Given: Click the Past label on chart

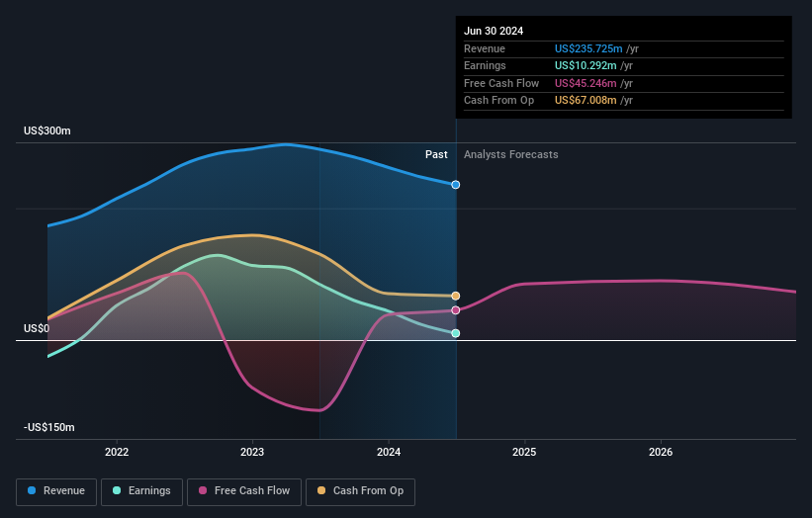Looking at the screenshot, I should 436,154.
